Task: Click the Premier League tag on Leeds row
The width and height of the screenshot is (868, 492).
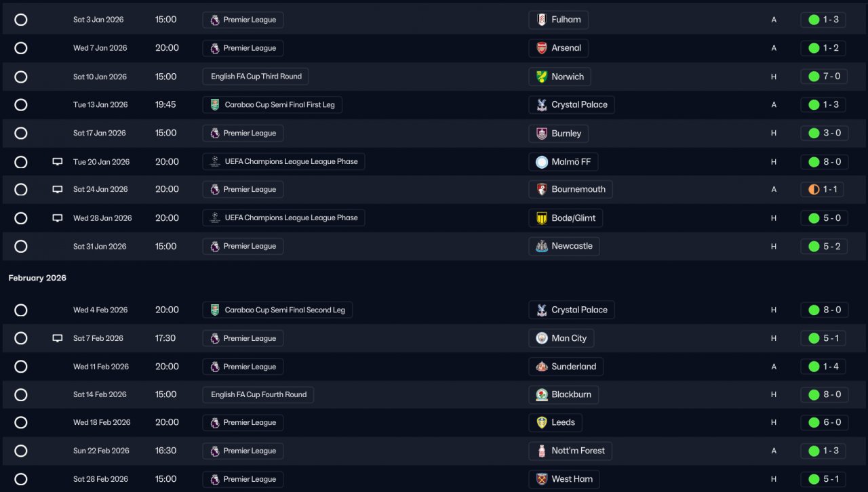Action: click(243, 423)
